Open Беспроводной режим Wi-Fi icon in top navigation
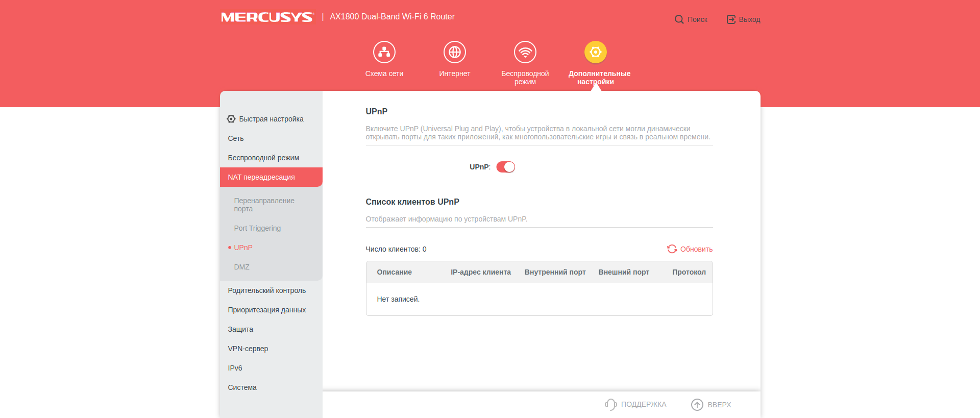This screenshot has width=980, height=418. tap(525, 52)
